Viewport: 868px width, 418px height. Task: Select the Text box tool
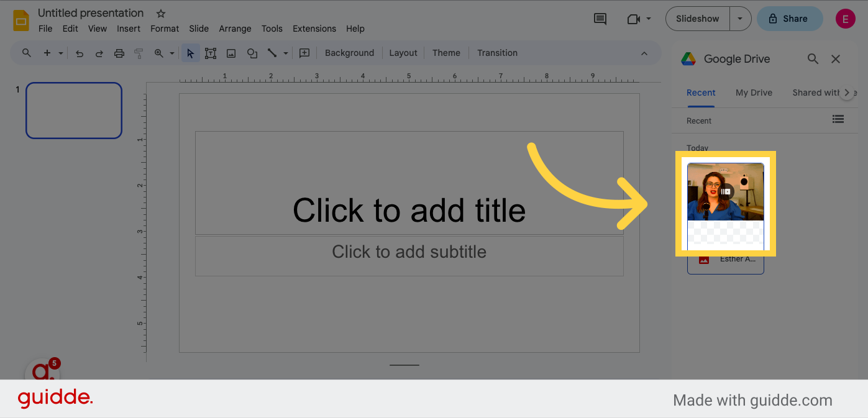(211, 53)
